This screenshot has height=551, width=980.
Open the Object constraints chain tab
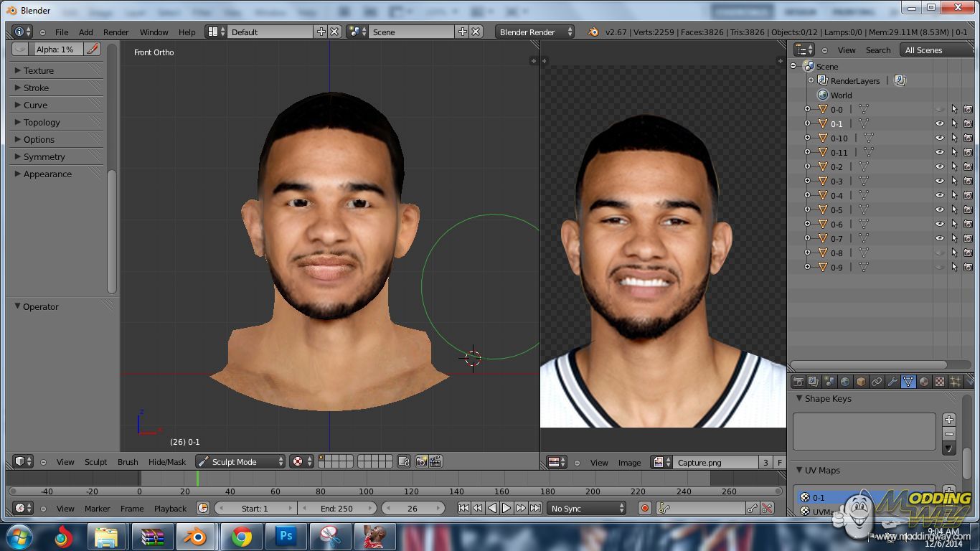tap(877, 382)
